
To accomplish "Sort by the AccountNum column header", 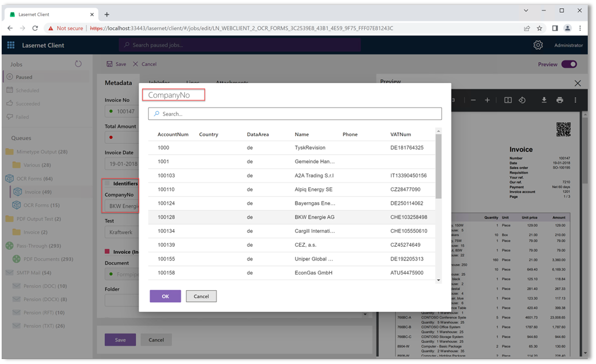I will coord(173,134).
